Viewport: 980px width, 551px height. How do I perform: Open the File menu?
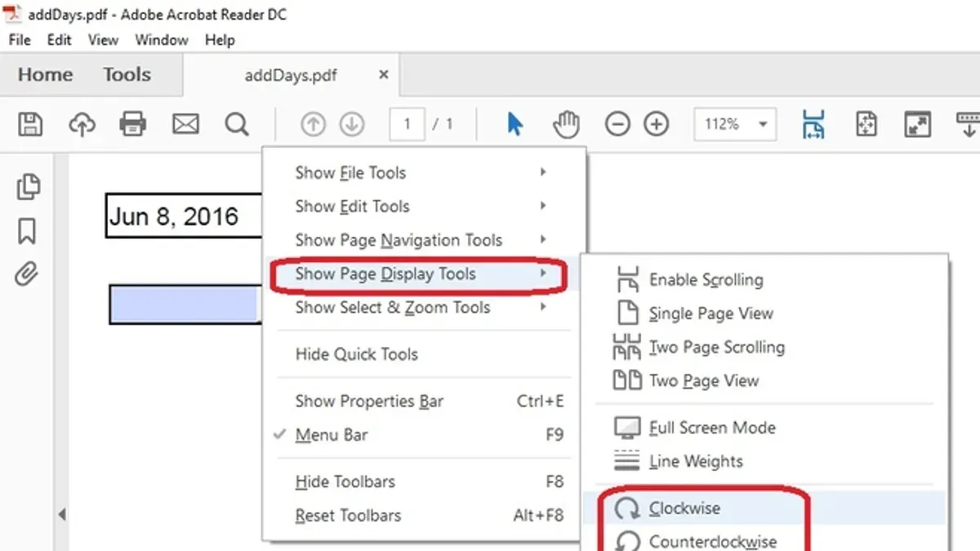(20, 40)
